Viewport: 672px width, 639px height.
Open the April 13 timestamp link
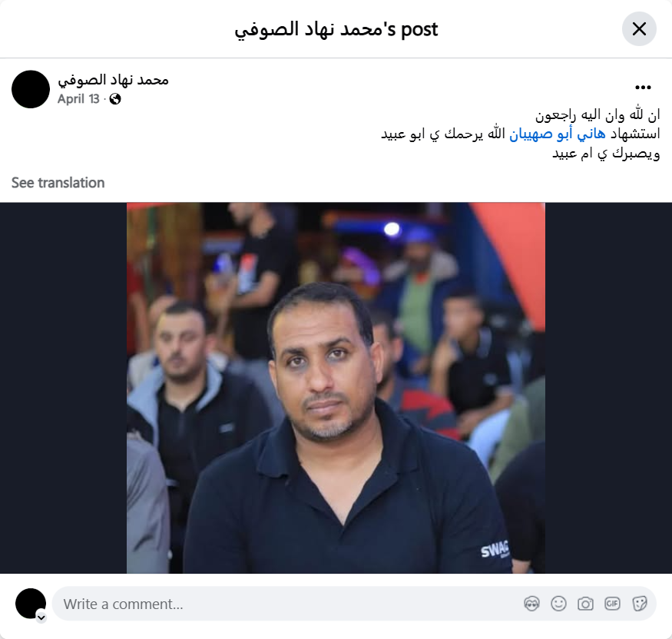tap(78, 99)
